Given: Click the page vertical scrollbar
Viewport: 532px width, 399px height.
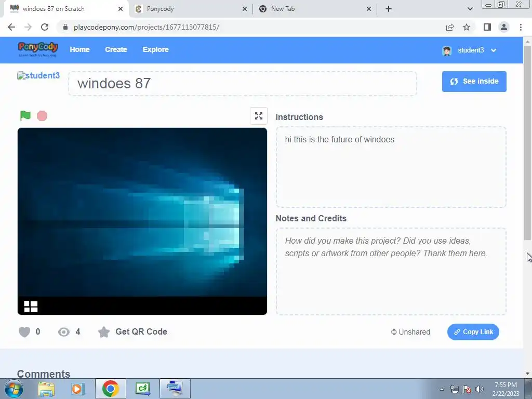Looking at the screenshot, I should click(x=527, y=142).
